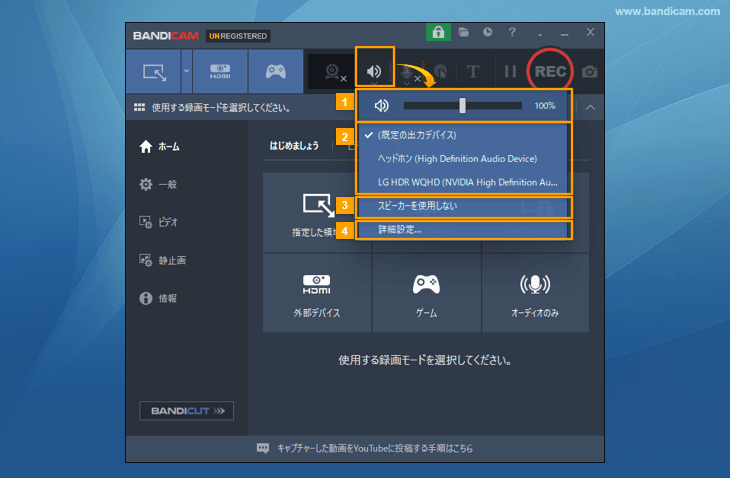Open the 一般 settings sidebar tab

pos(158,184)
